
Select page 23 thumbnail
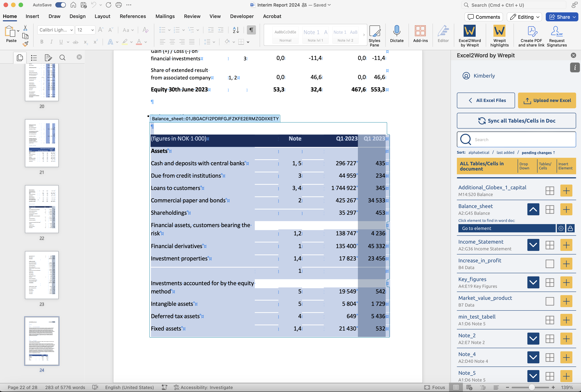point(42,275)
